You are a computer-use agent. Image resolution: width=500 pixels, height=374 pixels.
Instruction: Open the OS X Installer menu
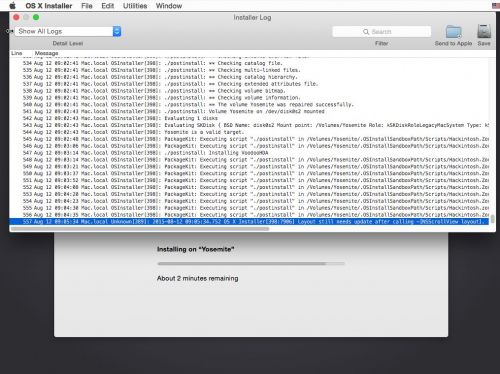pyautogui.click(x=49, y=6)
